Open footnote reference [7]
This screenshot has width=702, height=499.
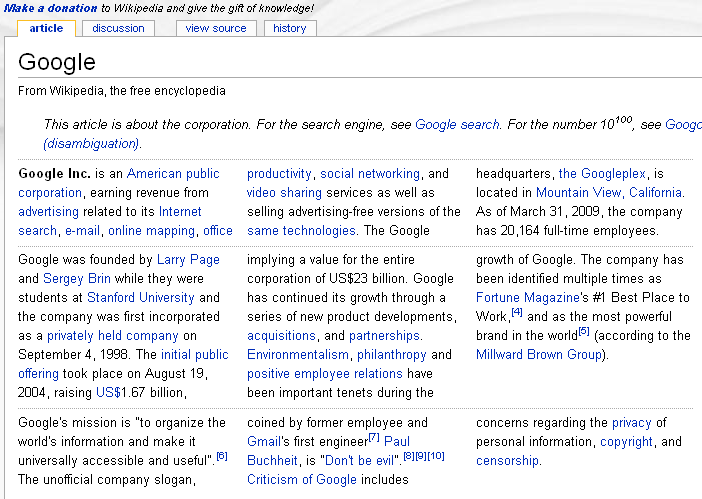coord(374,437)
